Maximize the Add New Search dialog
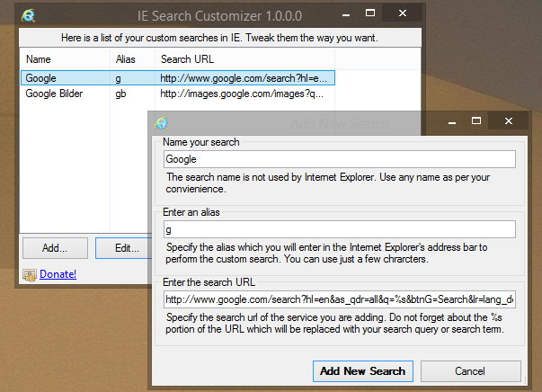 pos(476,121)
